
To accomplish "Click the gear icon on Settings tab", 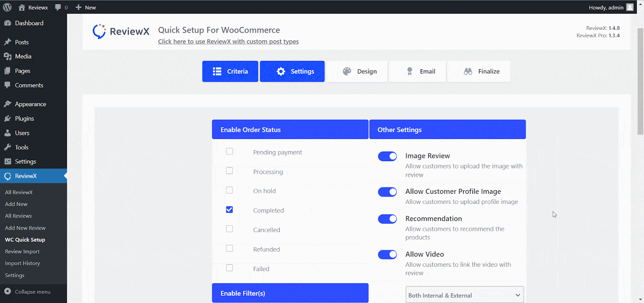I will pyautogui.click(x=281, y=71).
